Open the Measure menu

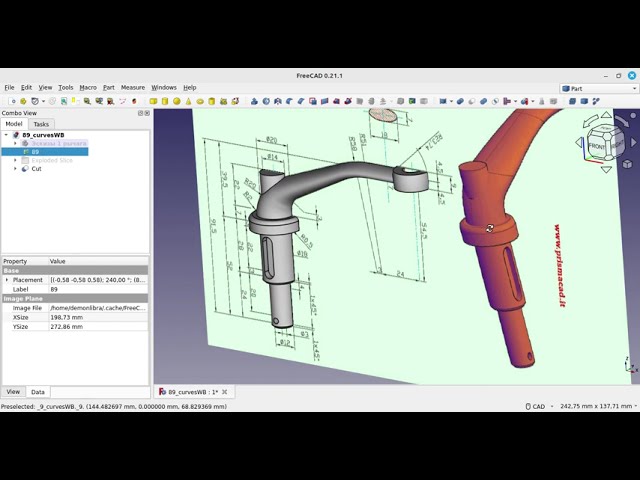[133, 87]
